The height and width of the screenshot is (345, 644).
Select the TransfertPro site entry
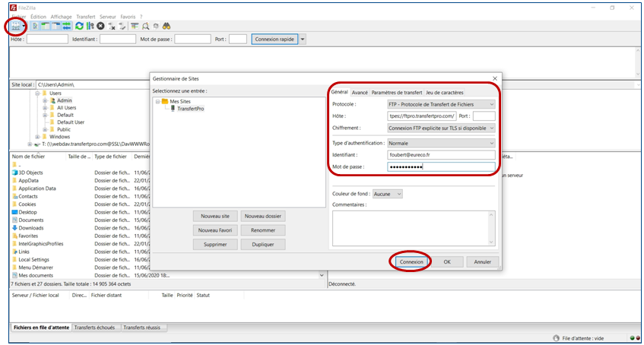pos(191,109)
